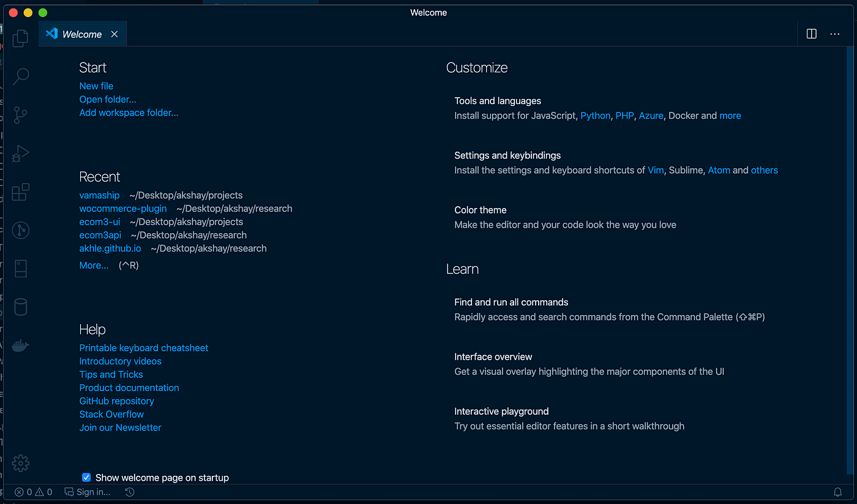857x504 pixels.
Task: Click path ~/Desktop/akshay/projects beside vamaship
Action: pyautogui.click(x=186, y=195)
